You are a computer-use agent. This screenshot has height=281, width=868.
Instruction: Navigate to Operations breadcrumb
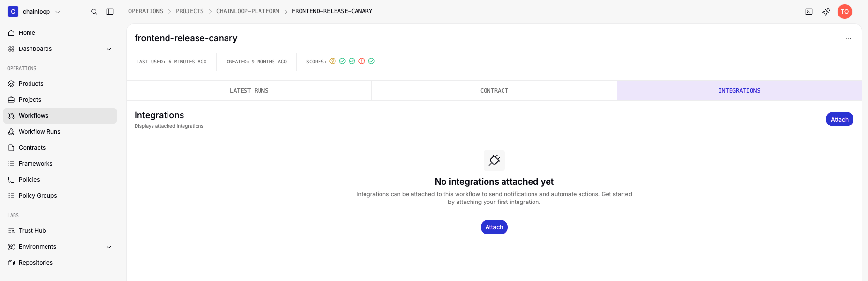[146, 11]
